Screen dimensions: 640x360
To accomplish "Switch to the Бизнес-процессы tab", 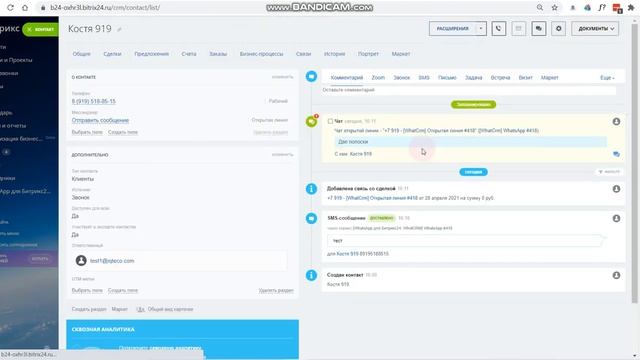I will pos(261,54).
